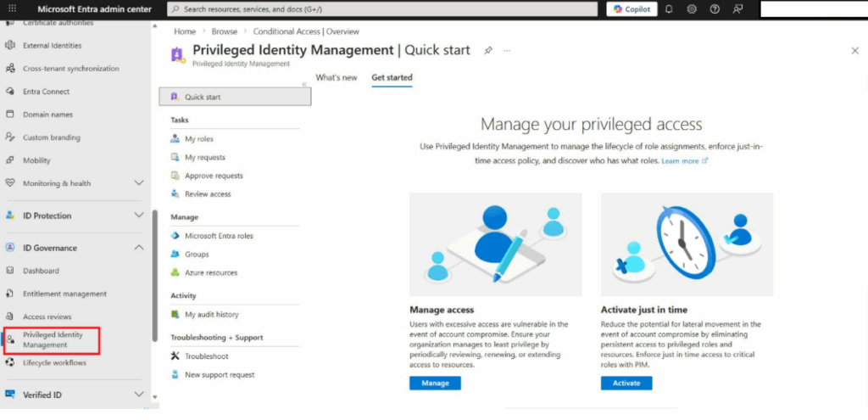Expand the ID Protection section
The height and width of the screenshot is (420, 868).
click(x=139, y=216)
